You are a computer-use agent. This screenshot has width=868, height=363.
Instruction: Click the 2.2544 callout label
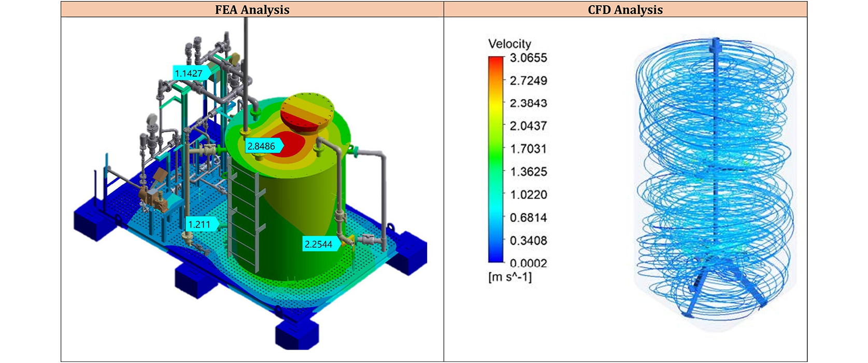pyautogui.click(x=319, y=244)
